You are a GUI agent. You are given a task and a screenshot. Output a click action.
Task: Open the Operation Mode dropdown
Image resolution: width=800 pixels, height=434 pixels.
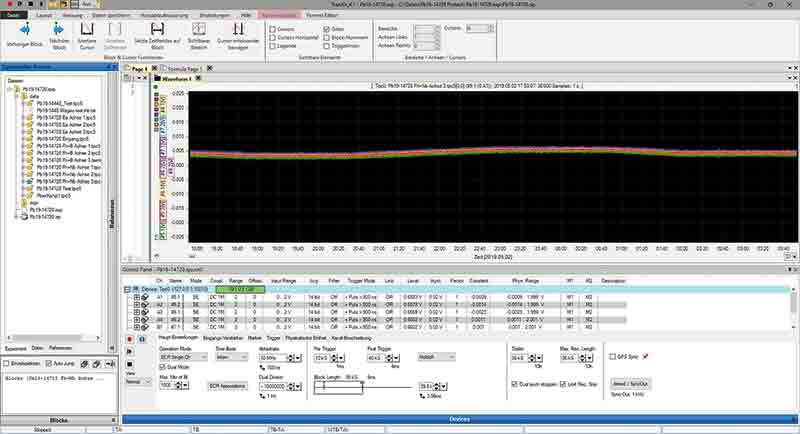point(183,358)
